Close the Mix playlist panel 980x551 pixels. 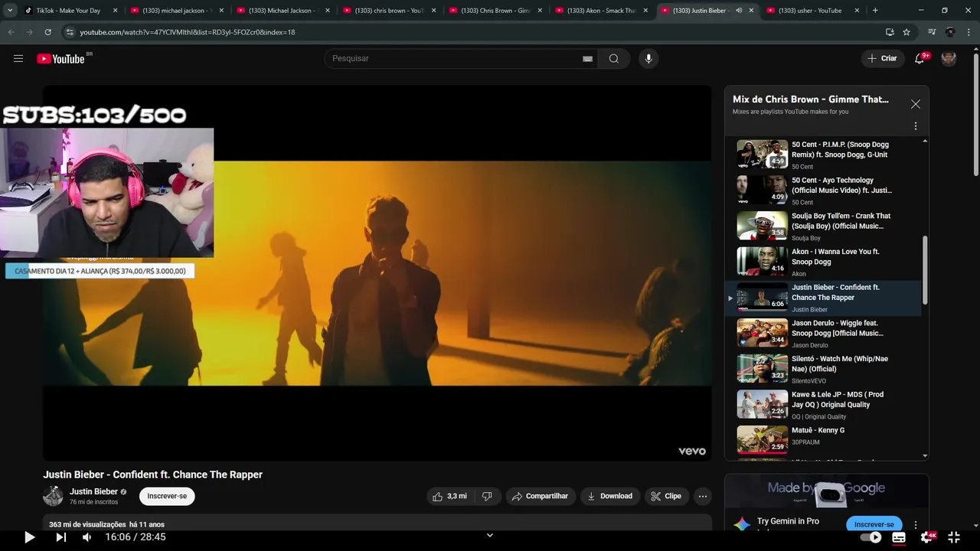click(915, 104)
